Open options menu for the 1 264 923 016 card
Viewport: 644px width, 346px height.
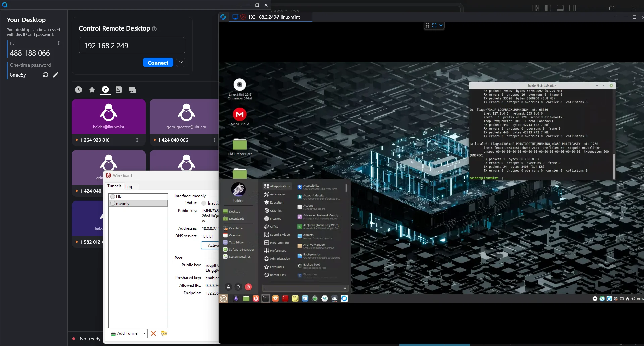[137, 140]
